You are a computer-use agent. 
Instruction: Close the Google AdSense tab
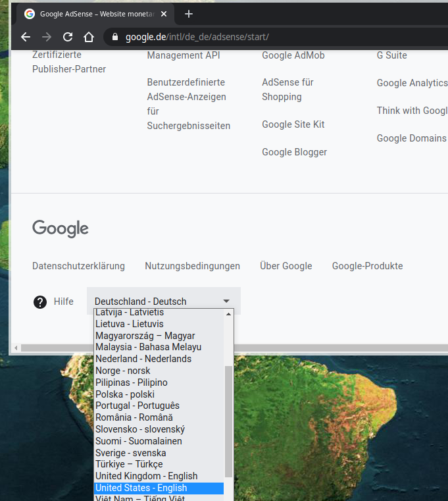[x=164, y=14]
